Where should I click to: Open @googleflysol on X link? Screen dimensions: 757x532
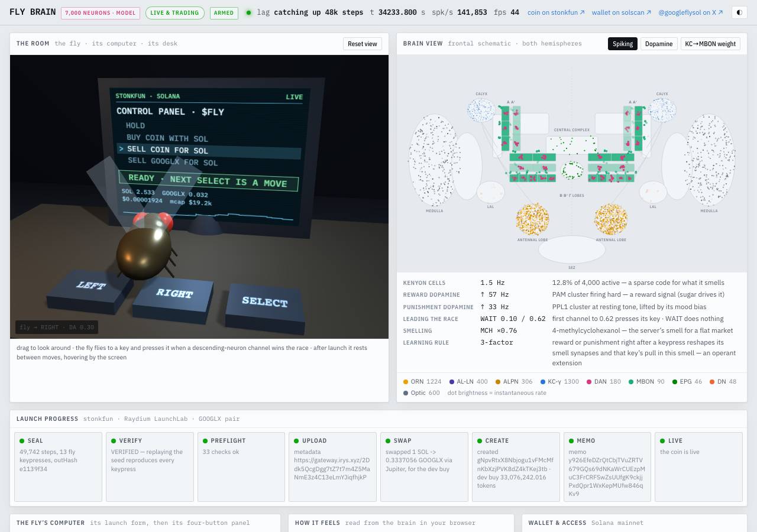pos(691,12)
